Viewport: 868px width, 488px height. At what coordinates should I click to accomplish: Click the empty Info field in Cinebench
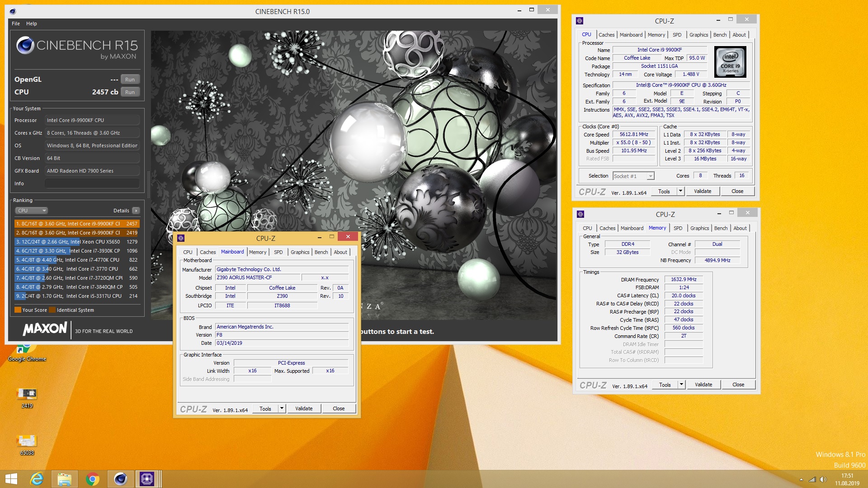coord(92,183)
